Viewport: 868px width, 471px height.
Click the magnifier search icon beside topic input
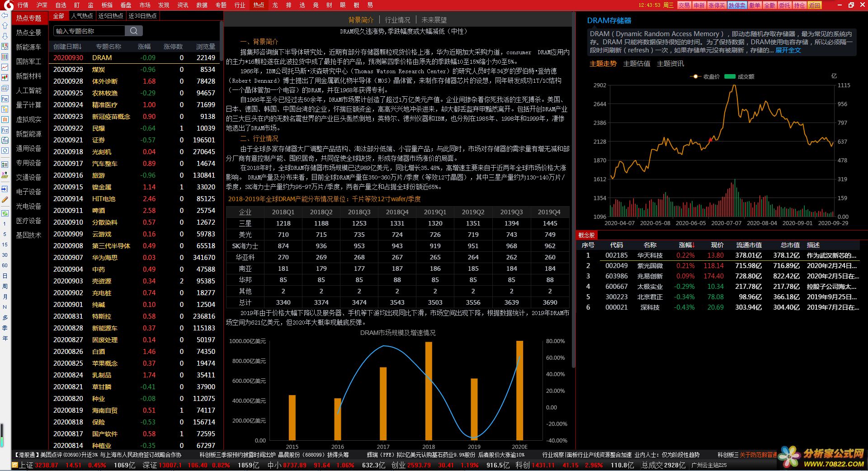pyautogui.click(x=134, y=31)
